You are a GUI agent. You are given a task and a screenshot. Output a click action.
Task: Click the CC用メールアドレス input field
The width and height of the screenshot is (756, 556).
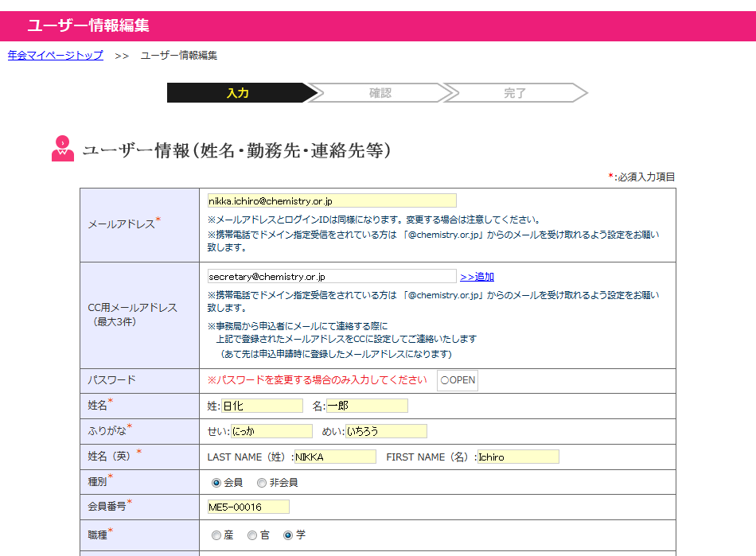(332, 277)
